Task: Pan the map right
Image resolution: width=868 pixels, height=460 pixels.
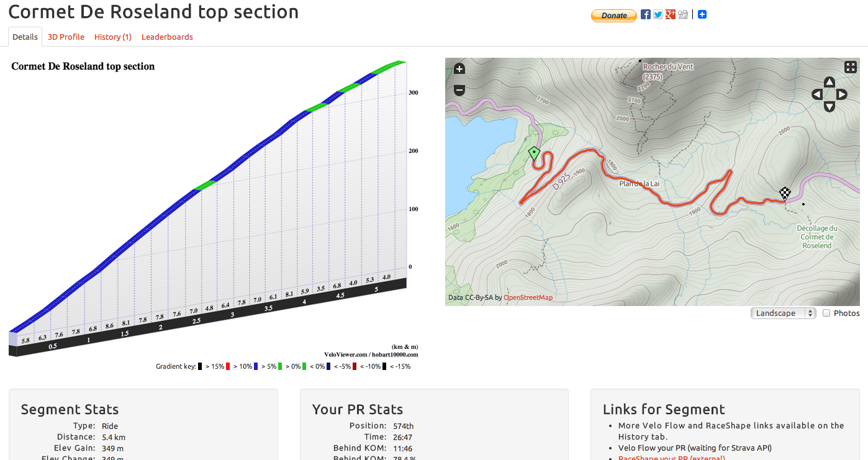Action: (x=842, y=94)
